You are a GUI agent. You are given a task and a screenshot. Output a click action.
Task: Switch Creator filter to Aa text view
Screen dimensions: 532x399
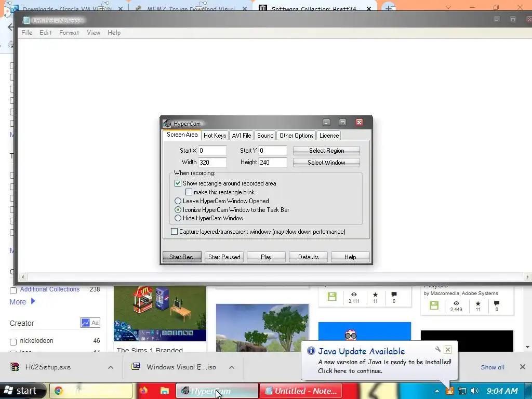96,323
